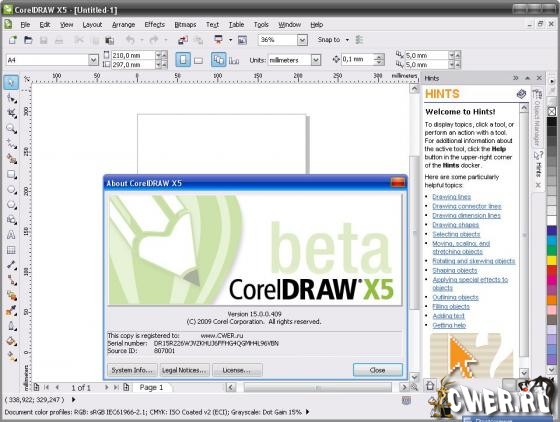Click the nudge offset 0,1 mm field
The image size is (560, 422).
click(358, 59)
